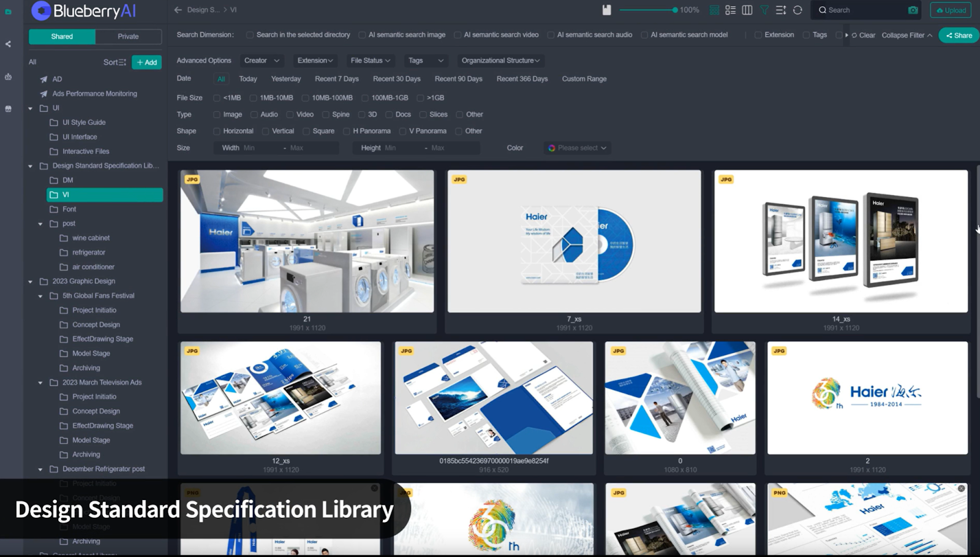Screen dimensions: 980x557
Task: Click the Search input field
Action: 866,10
